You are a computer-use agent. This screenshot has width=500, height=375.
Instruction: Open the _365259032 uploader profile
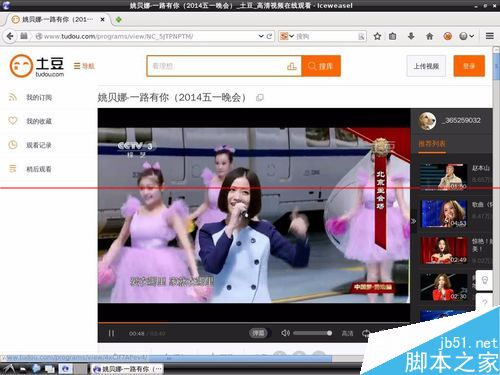[462, 120]
